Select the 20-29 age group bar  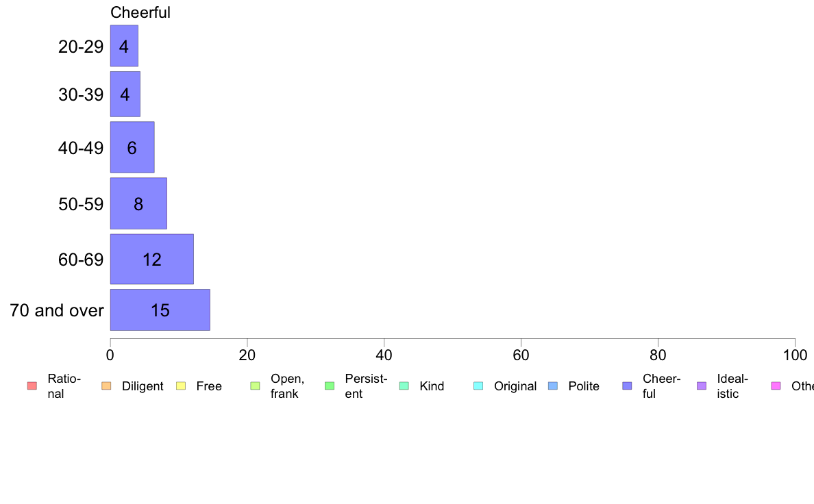tap(124, 46)
